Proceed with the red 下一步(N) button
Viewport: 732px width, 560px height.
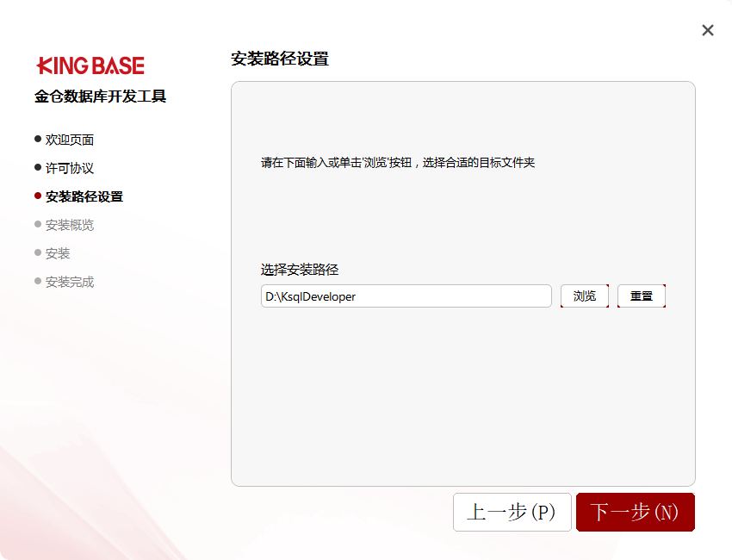click(635, 512)
